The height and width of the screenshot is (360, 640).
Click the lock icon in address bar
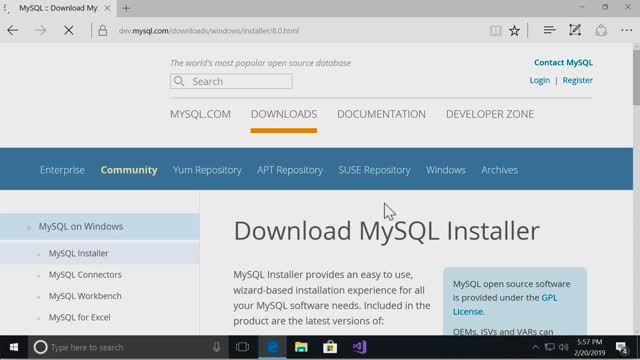click(102, 31)
